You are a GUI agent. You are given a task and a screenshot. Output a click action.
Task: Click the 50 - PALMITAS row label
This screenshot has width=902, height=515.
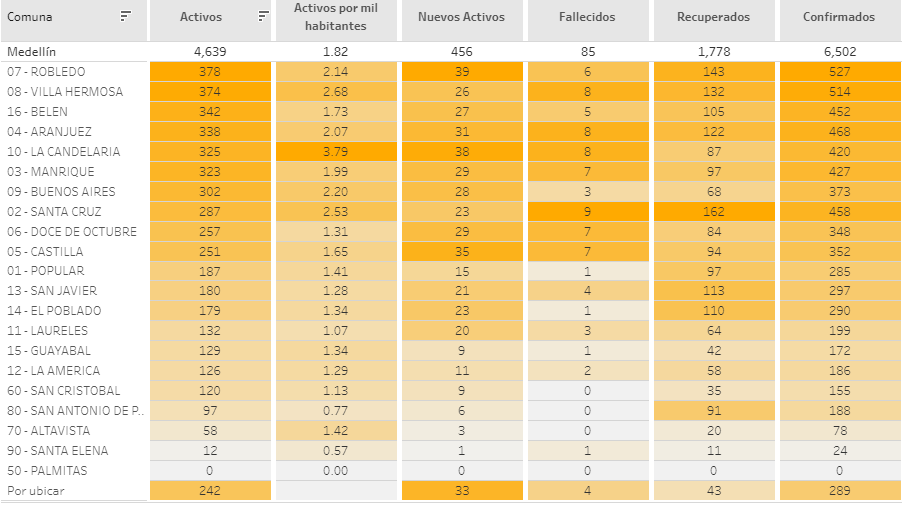47,471
